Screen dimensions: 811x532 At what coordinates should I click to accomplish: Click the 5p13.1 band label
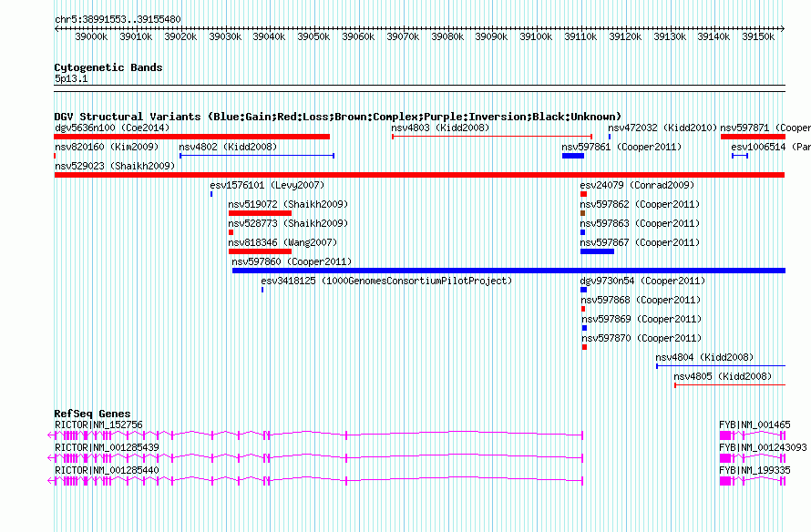71,79
